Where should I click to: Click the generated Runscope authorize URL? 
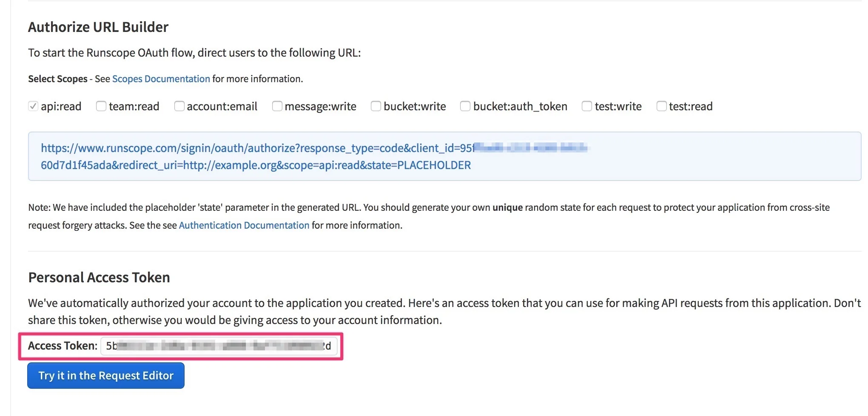pyautogui.click(x=315, y=156)
